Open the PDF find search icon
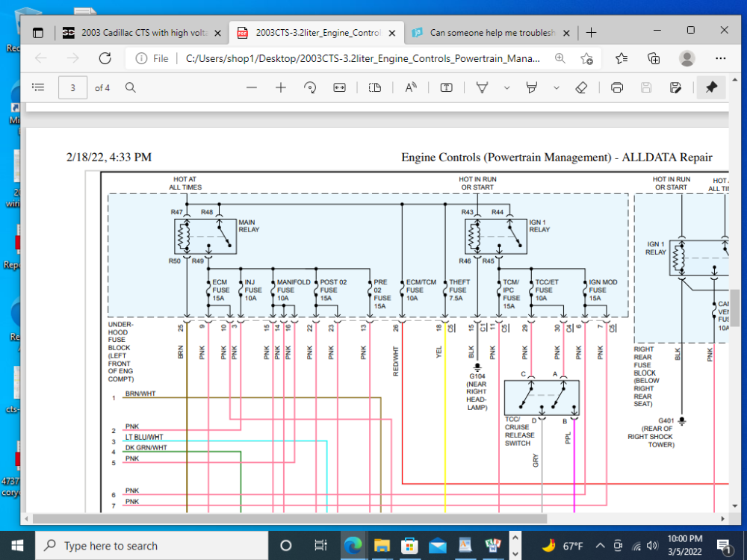 [131, 87]
